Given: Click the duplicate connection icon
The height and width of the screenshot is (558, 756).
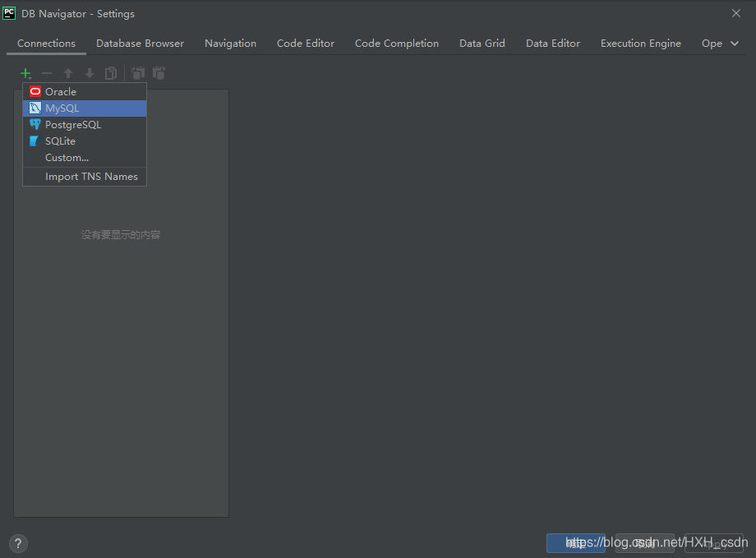Looking at the screenshot, I should [111, 73].
